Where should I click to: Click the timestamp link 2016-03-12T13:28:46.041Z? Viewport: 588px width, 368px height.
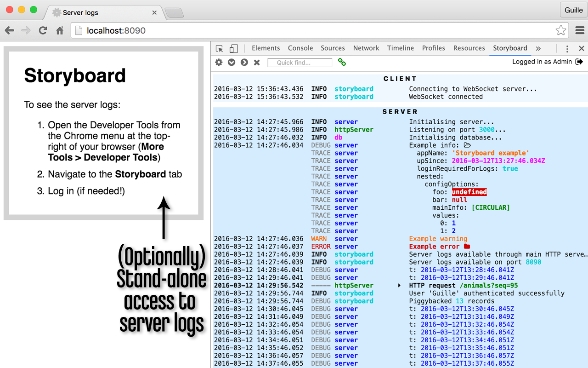click(x=467, y=270)
